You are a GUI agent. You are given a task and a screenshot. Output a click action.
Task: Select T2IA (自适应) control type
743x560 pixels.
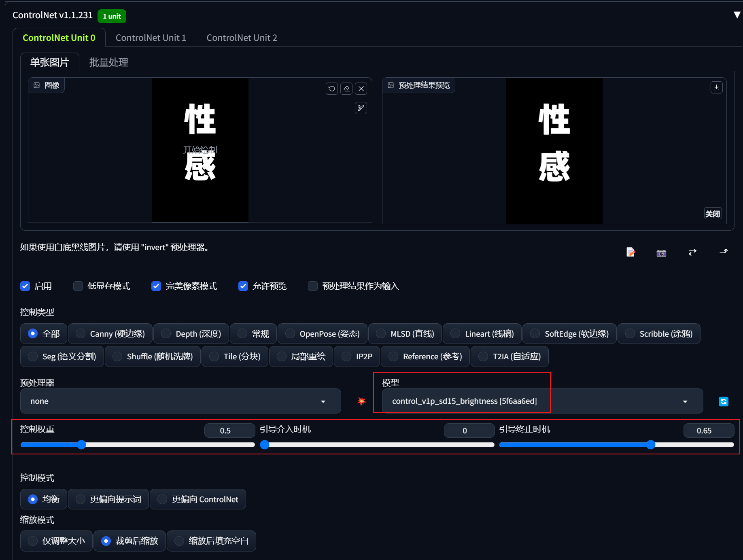coord(509,356)
